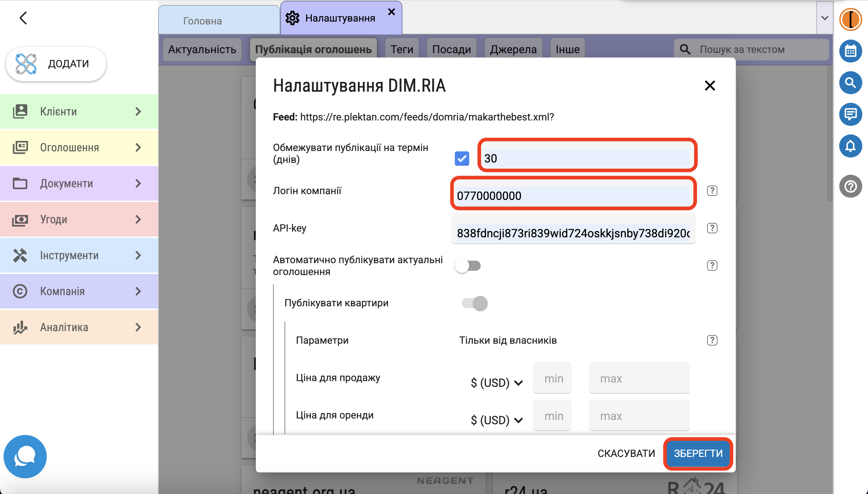Toggle the publish apartments switch
Viewport: 868px width, 494px height.
(x=475, y=303)
